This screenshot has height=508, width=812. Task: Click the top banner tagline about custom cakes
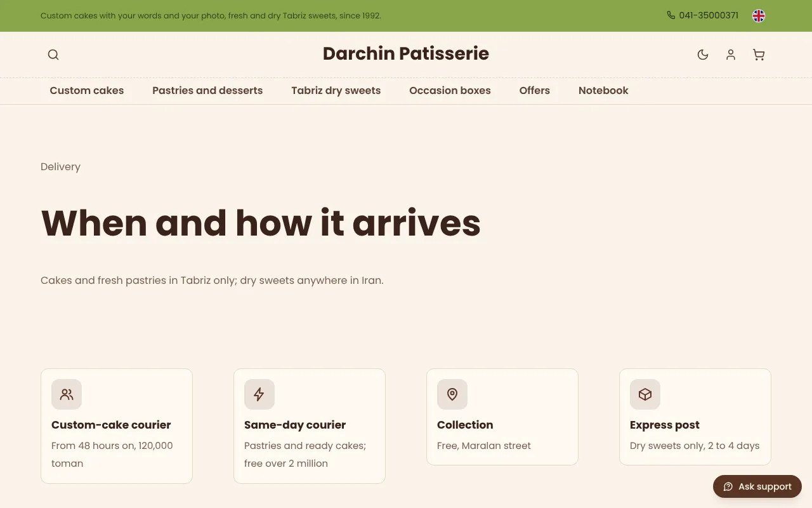point(211,15)
